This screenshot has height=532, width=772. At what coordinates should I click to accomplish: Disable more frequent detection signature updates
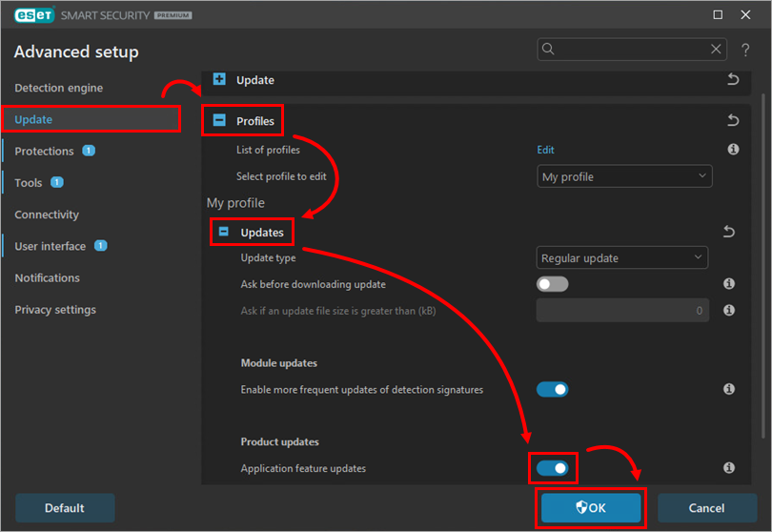[x=553, y=390]
